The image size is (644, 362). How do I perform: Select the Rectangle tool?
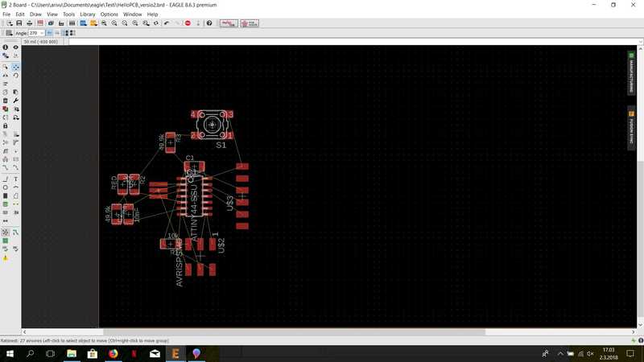pos(6,195)
